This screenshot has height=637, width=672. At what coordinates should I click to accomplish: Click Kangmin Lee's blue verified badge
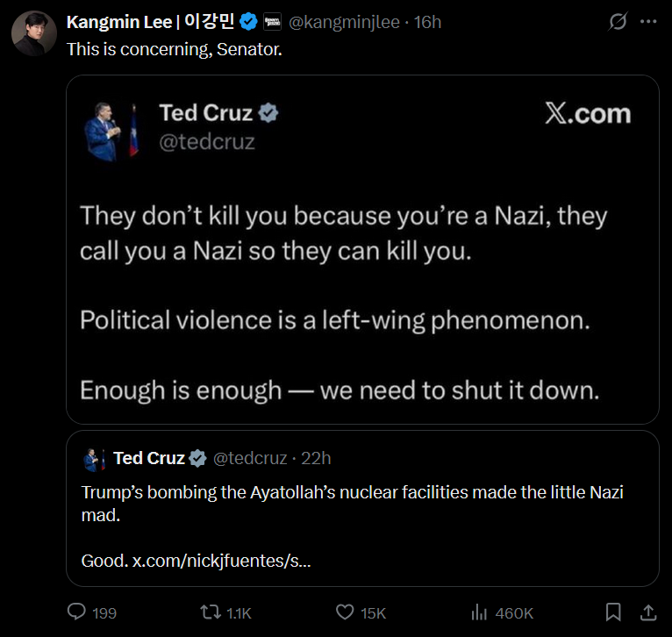point(248,21)
